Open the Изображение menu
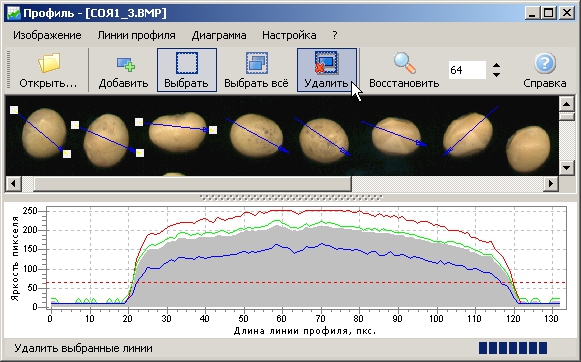581x362 pixels. pos(47,35)
